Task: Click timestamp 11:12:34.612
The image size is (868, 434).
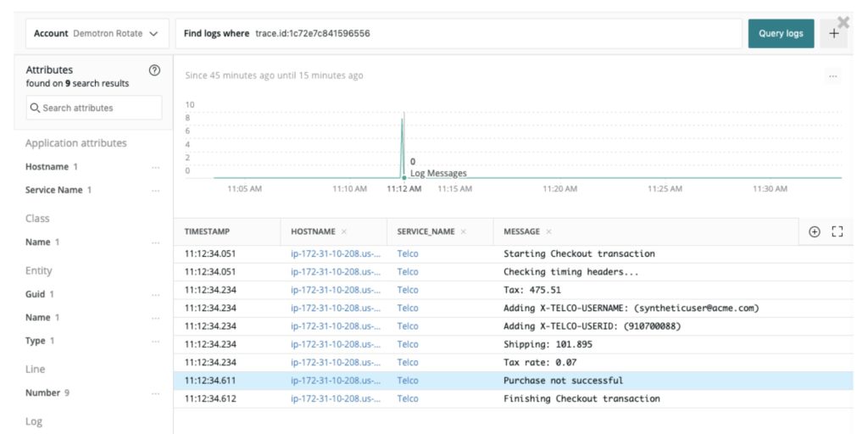Action: click(210, 398)
